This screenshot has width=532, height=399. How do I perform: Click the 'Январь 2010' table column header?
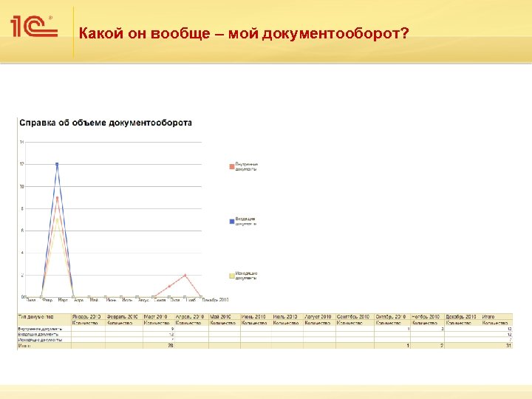pyautogui.click(x=86, y=316)
